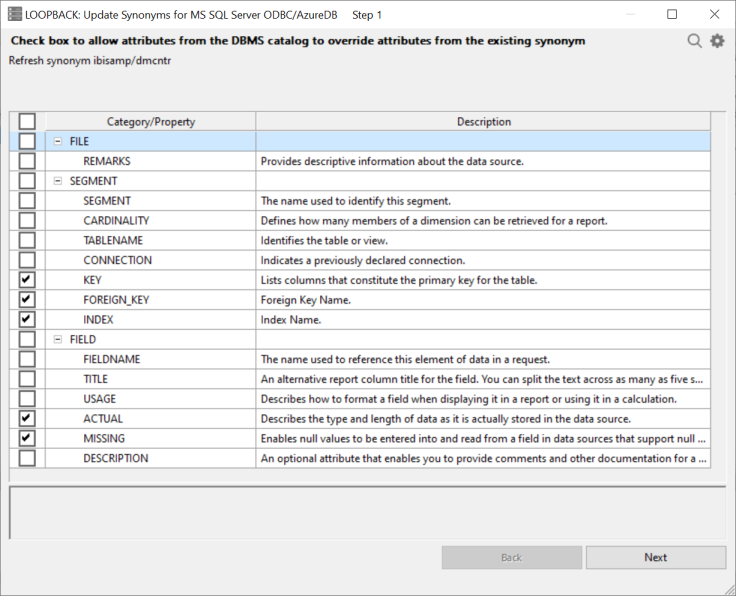Open the settings gear icon

717,41
